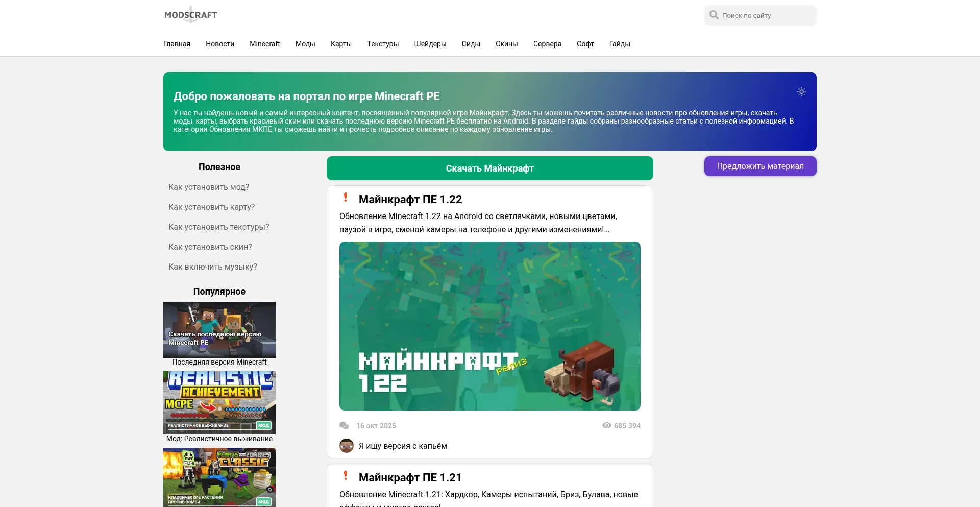Click the search magnifier icon
Viewport: 980px width, 507px height.
pos(714,15)
